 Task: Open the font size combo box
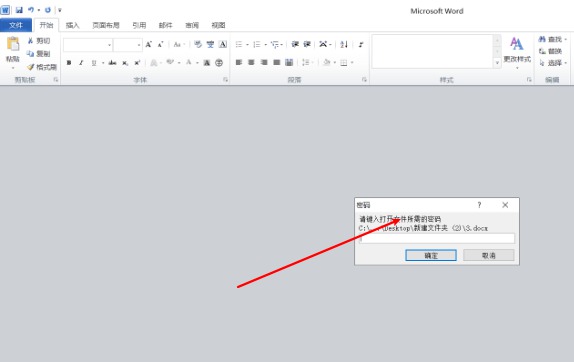[128, 45]
